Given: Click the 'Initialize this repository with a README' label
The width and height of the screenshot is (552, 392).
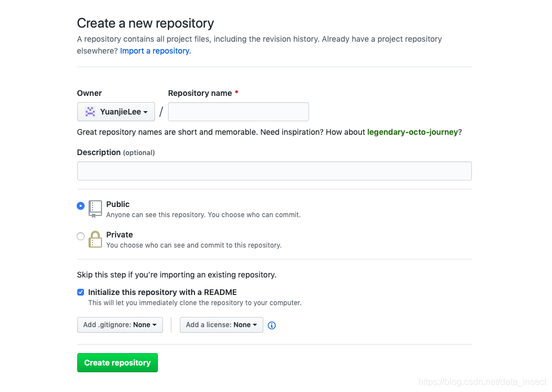Looking at the screenshot, I should tap(162, 292).
